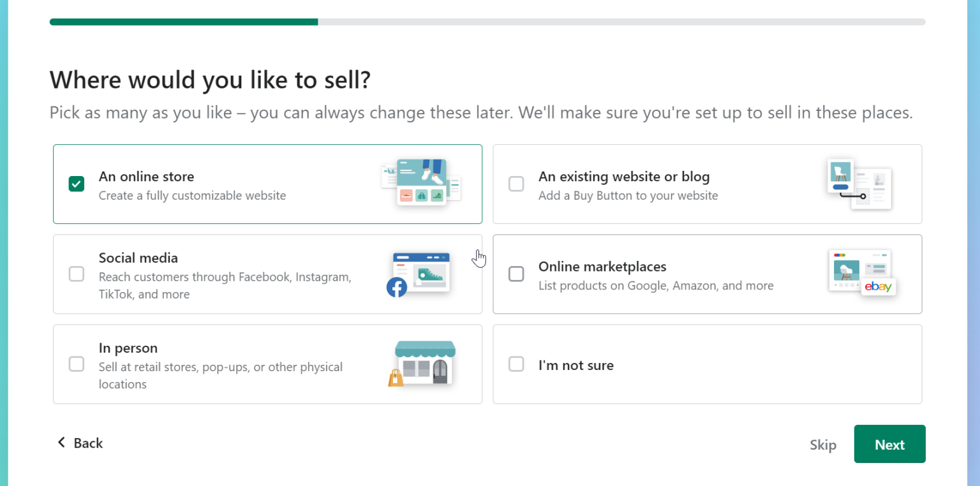
Task: Enable the Online marketplaces option
Action: point(516,274)
